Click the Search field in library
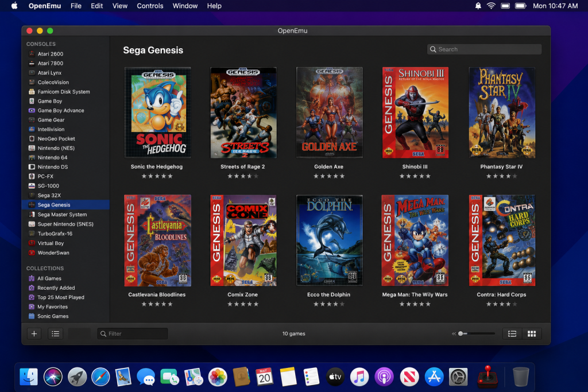 pos(484,49)
